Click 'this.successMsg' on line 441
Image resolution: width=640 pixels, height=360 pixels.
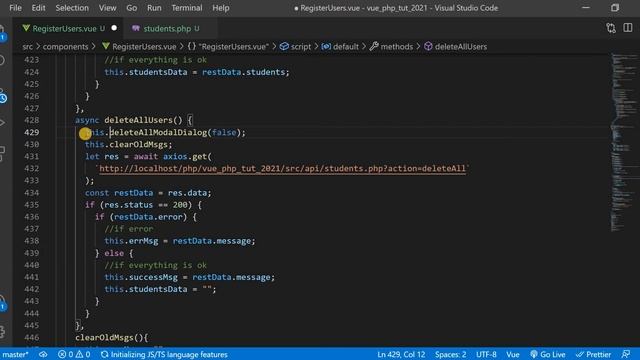[141, 277]
